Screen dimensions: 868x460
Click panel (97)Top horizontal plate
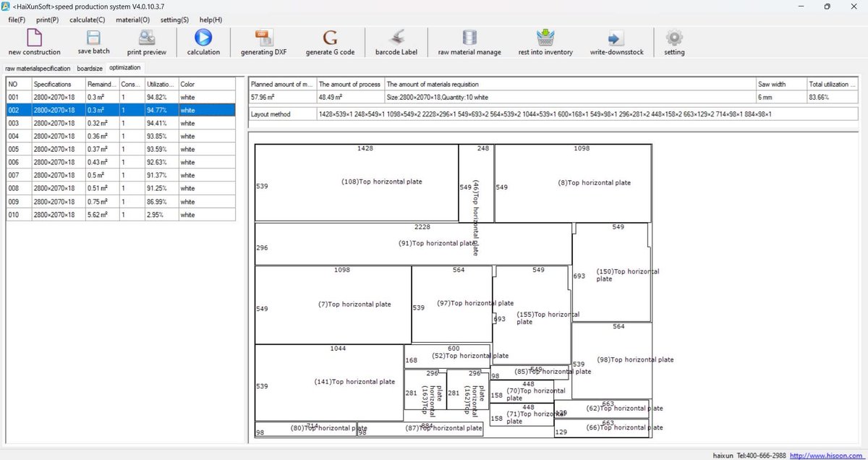(x=452, y=304)
